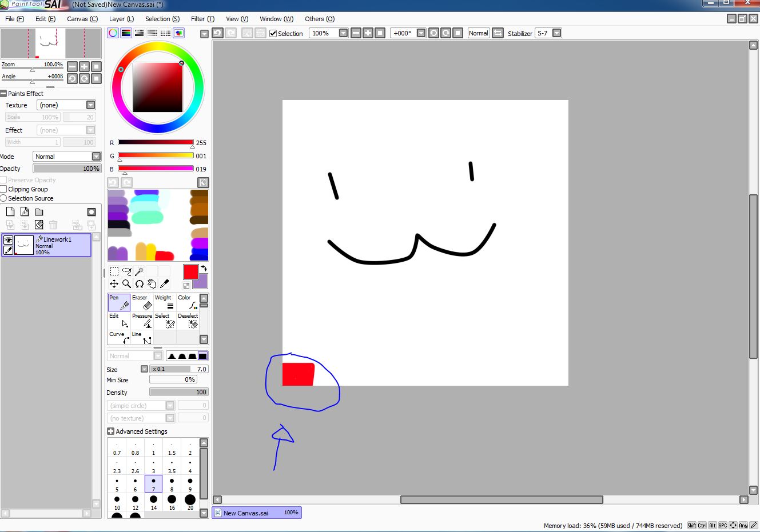Open the Canvas menu
760x532 pixels.
(82, 19)
